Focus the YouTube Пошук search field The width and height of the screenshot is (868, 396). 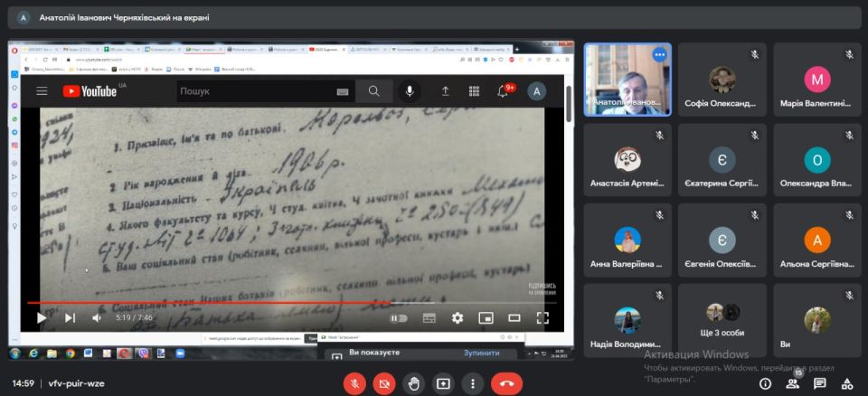(256, 91)
